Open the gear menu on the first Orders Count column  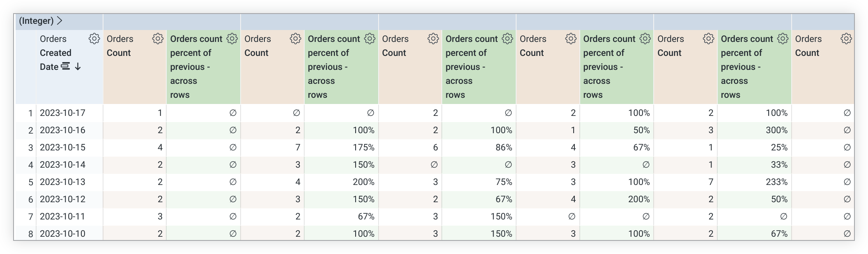click(157, 39)
